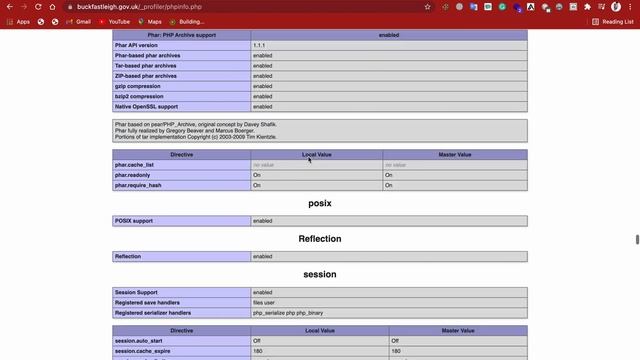Select the 'Phar API version' cell
Image resolution: width=640 pixels, height=360 pixels.
pyautogui.click(x=182, y=45)
